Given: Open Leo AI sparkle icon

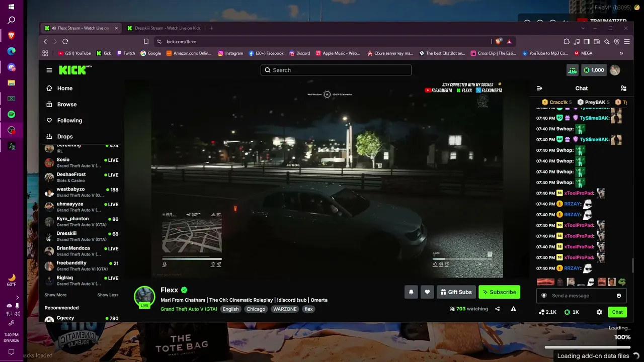Looking at the screenshot, I should tap(607, 42).
